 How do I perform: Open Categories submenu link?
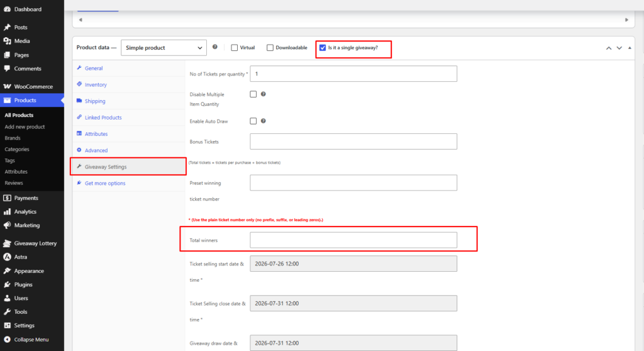[17, 149]
